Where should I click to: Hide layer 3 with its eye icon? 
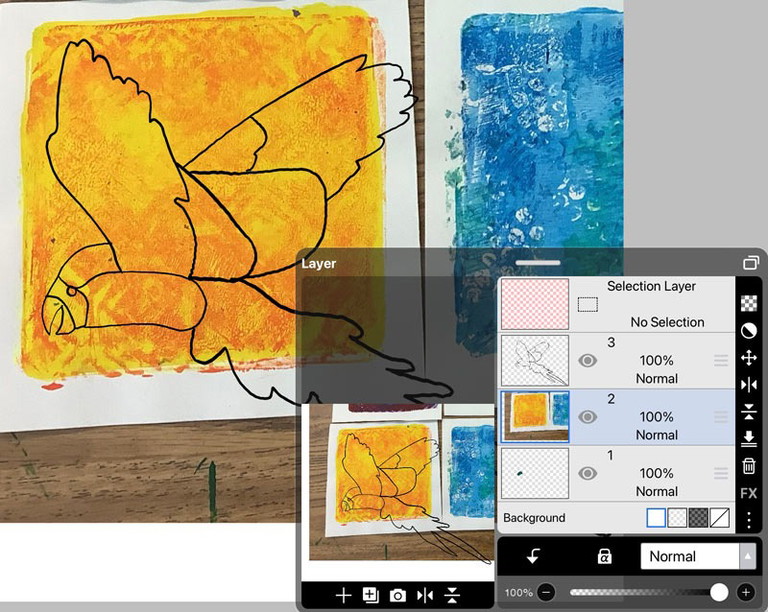[x=588, y=360]
